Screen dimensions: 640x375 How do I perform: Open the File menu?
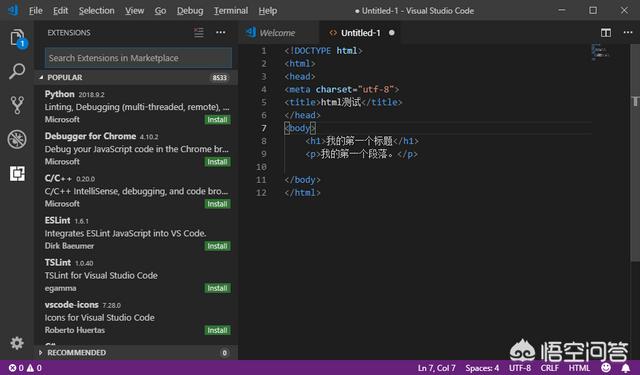tap(36, 11)
